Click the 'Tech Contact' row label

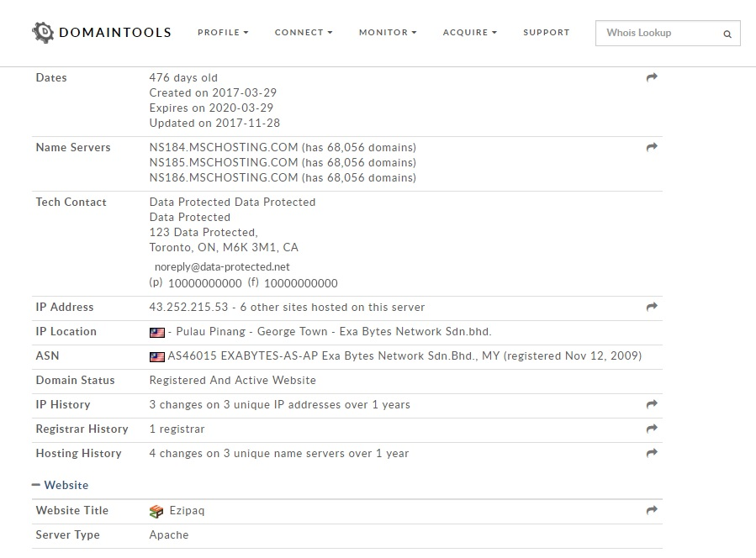pos(71,202)
